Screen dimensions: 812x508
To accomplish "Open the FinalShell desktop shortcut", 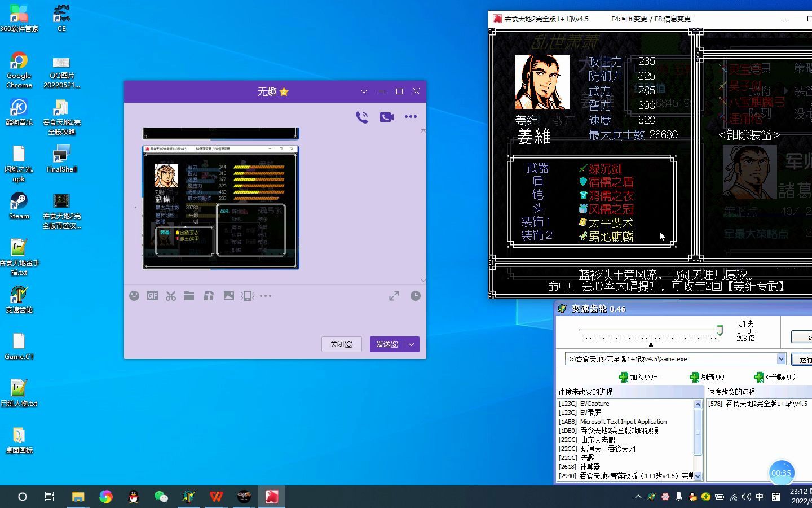I will point(61,159).
